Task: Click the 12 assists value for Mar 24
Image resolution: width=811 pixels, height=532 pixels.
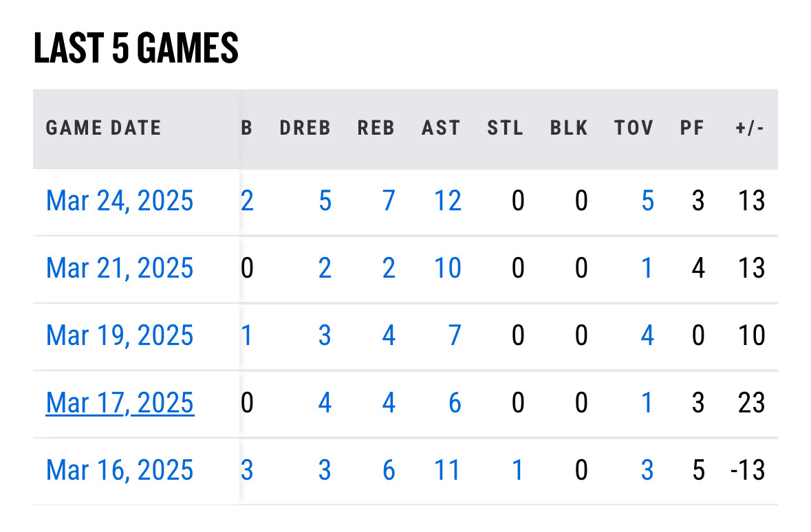Action: click(x=447, y=201)
